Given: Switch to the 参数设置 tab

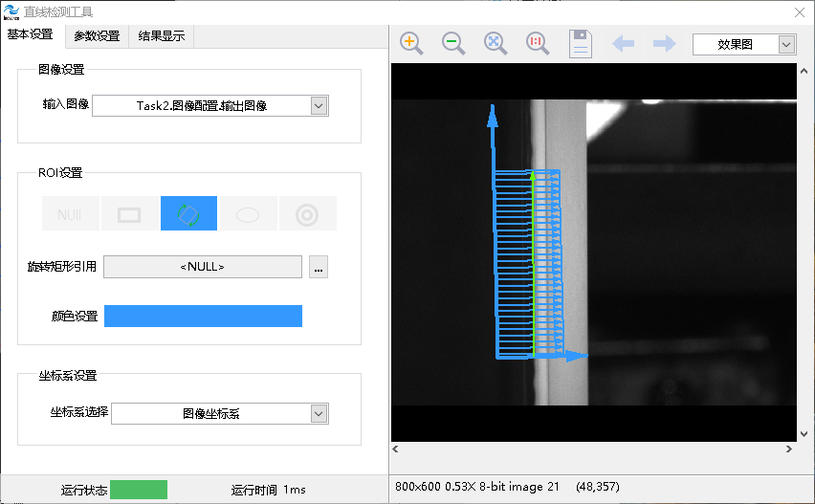Looking at the screenshot, I should [97, 36].
